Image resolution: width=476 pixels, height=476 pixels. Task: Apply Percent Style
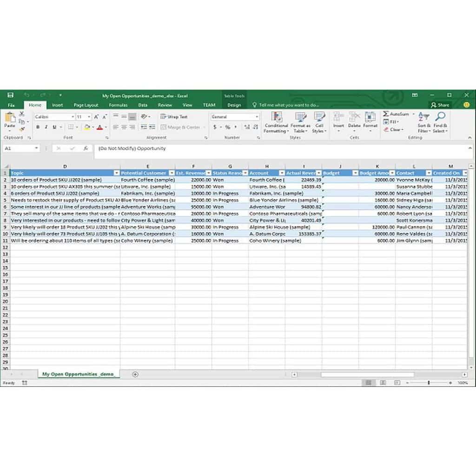pyautogui.click(x=227, y=127)
